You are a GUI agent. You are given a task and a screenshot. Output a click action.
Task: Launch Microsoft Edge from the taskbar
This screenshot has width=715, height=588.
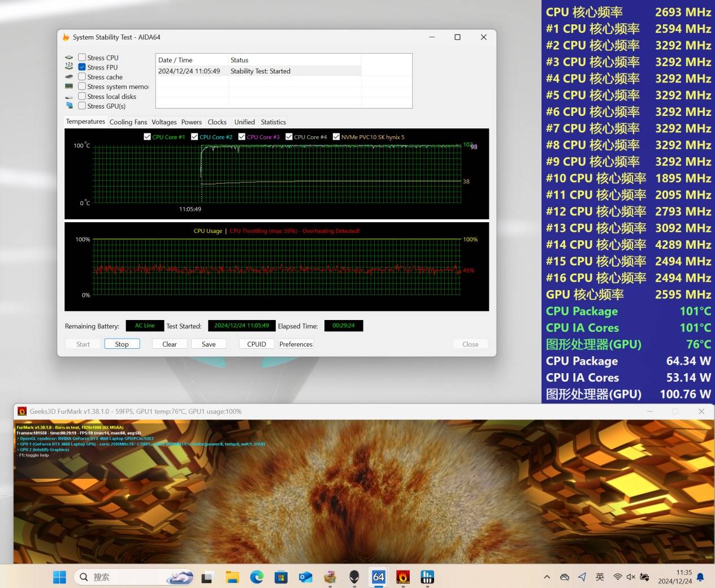(x=257, y=577)
